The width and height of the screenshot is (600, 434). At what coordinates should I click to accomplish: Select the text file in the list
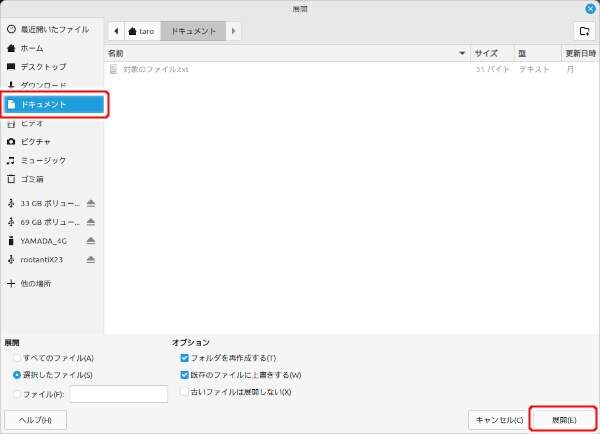click(351, 69)
